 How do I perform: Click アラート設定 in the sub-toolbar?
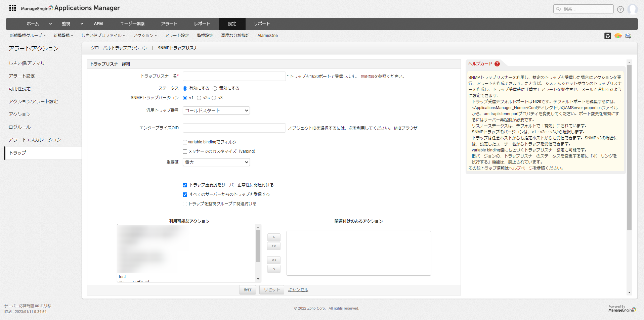click(177, 36)
